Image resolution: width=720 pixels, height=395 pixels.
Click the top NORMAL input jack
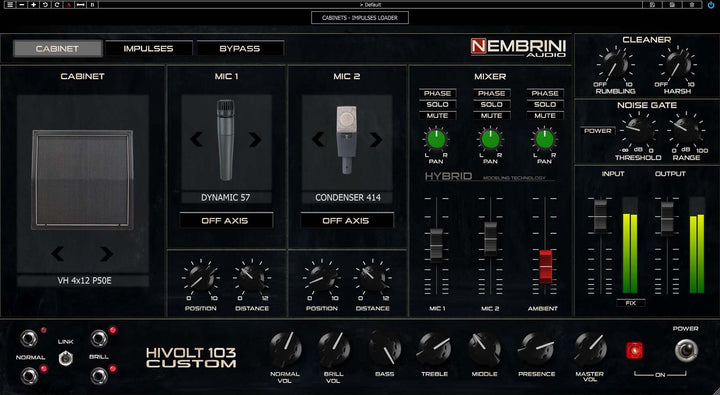coord(28,339)
